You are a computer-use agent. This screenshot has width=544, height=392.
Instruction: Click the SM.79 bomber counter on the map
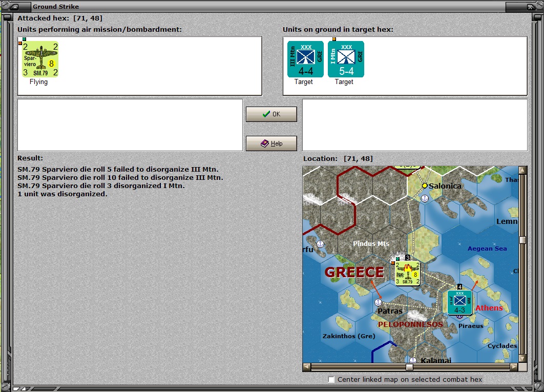pyautogui.click(x=408, y=273)
